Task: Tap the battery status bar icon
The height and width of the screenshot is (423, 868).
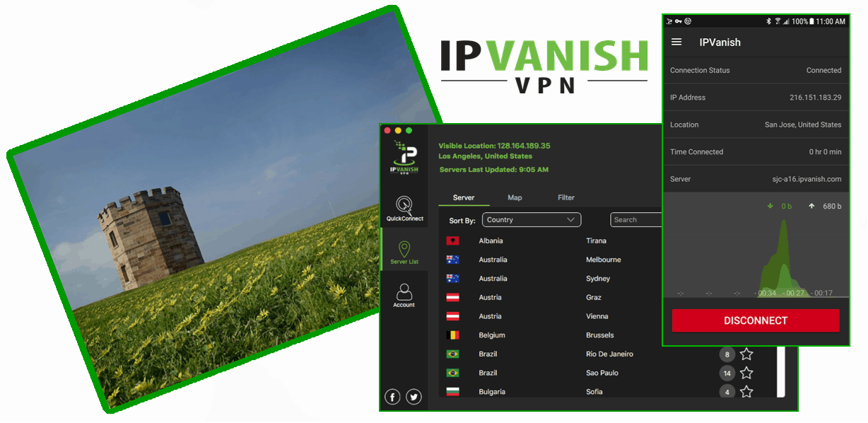Action: pos(811,22)
